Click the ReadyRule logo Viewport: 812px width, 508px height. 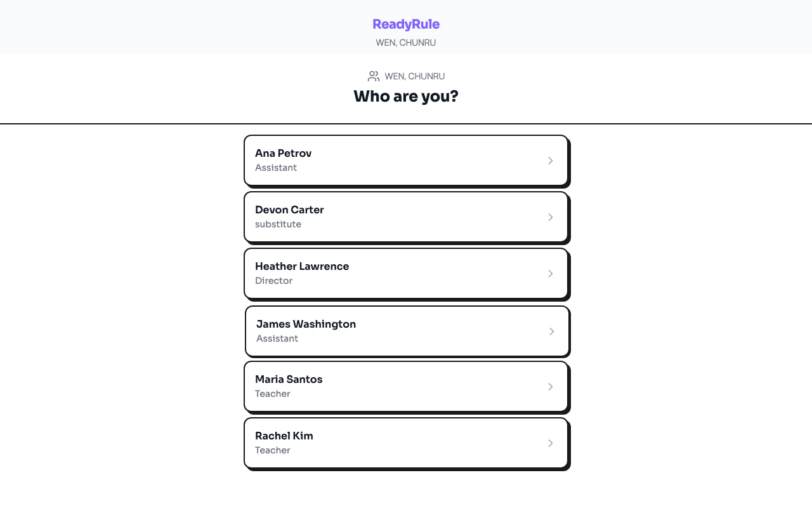[406, 24]
